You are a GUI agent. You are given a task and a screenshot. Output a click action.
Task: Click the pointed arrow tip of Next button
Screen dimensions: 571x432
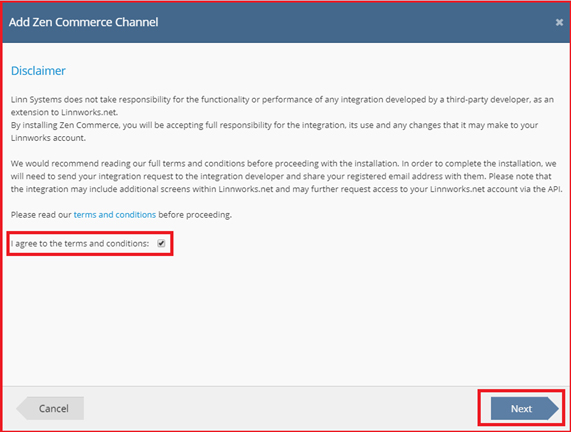tap(554, 408)
